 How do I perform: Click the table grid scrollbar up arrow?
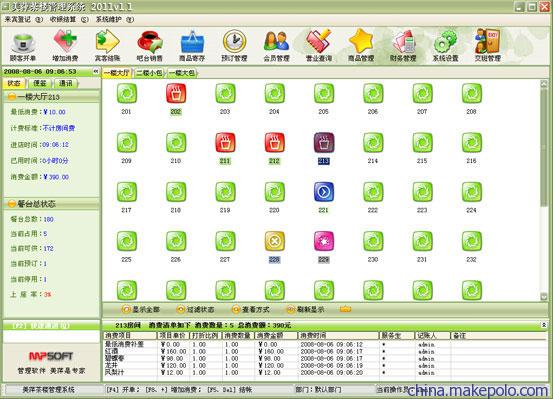pyautogui.click(x=543, y=84)
